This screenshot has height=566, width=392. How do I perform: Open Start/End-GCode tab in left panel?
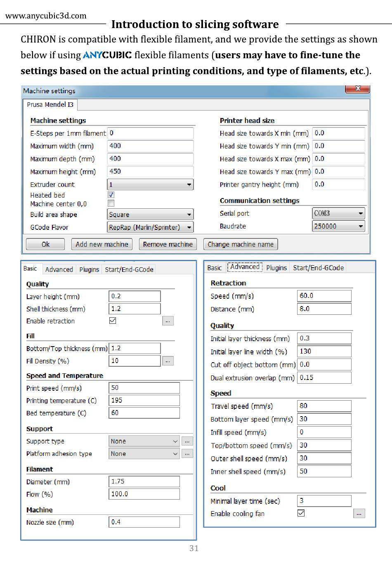[x=129, y=269]
